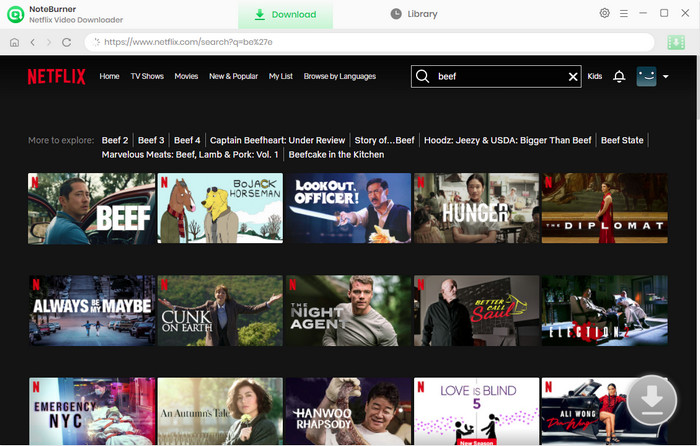The width and height of the screenshot is (700, 446).
Task: Open the TV Shows menu item
Action: tap(147, 76)
